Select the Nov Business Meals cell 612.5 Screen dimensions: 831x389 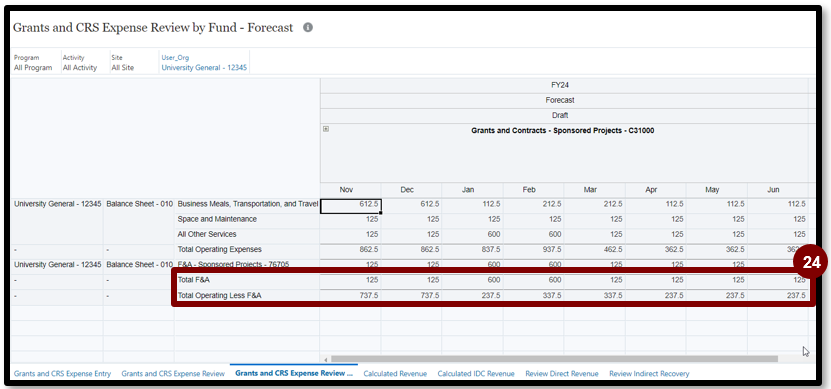(x=351, y=205)
